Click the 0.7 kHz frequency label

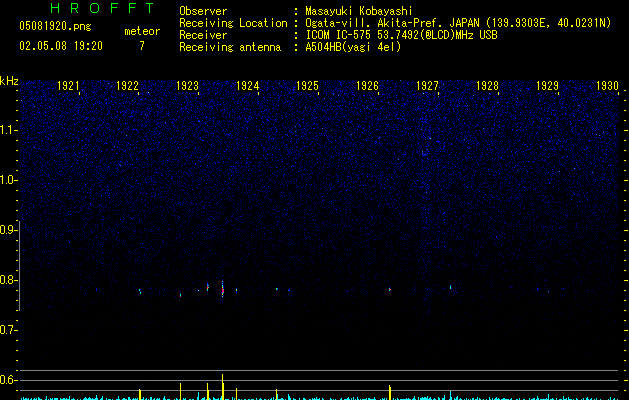click(8, 330)
